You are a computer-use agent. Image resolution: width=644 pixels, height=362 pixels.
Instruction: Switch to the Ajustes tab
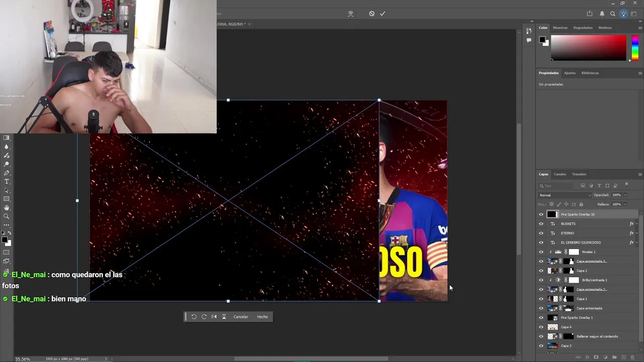[570, 73]
